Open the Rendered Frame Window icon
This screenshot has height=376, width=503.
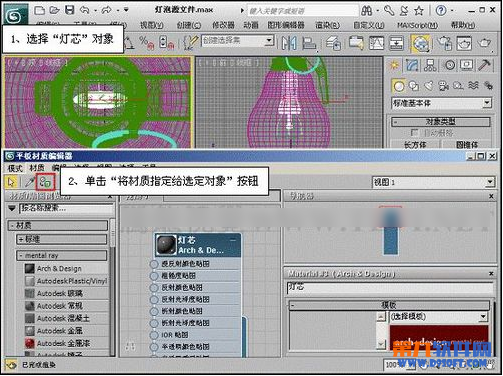pos(464,43)
